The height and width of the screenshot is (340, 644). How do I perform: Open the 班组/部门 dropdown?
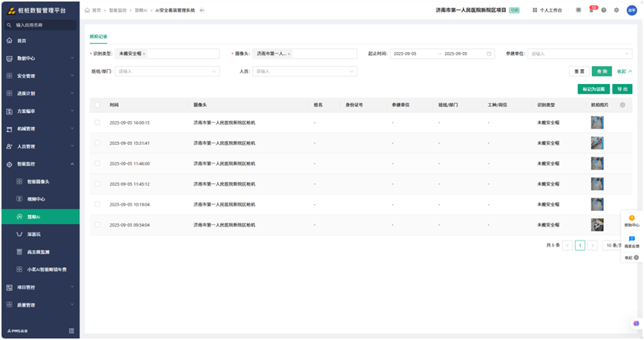point(167,71)
